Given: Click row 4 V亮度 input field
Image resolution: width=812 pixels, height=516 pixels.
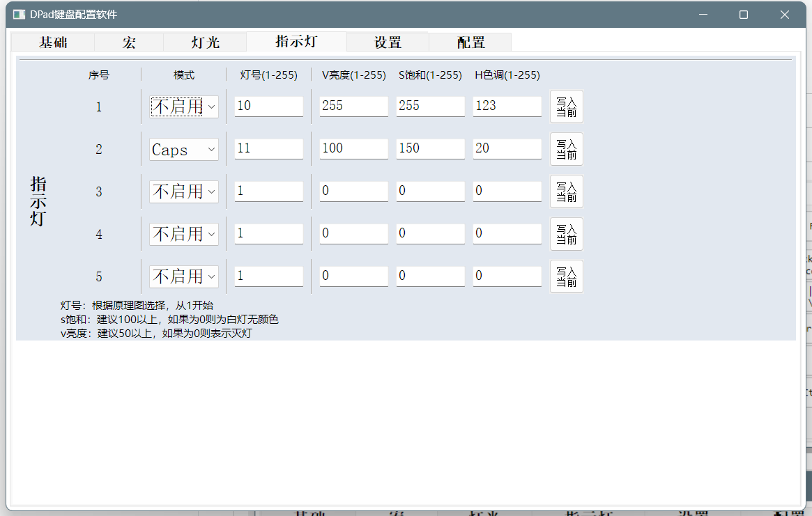Looking at the screenshot, I should coord(353,233).
